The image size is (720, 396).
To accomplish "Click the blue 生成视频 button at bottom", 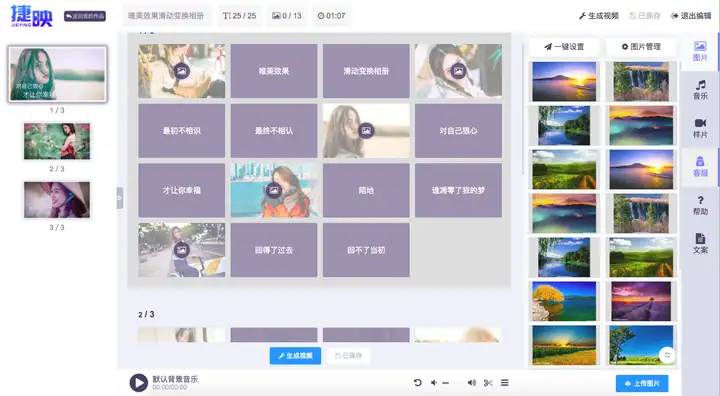I will 295,356.
